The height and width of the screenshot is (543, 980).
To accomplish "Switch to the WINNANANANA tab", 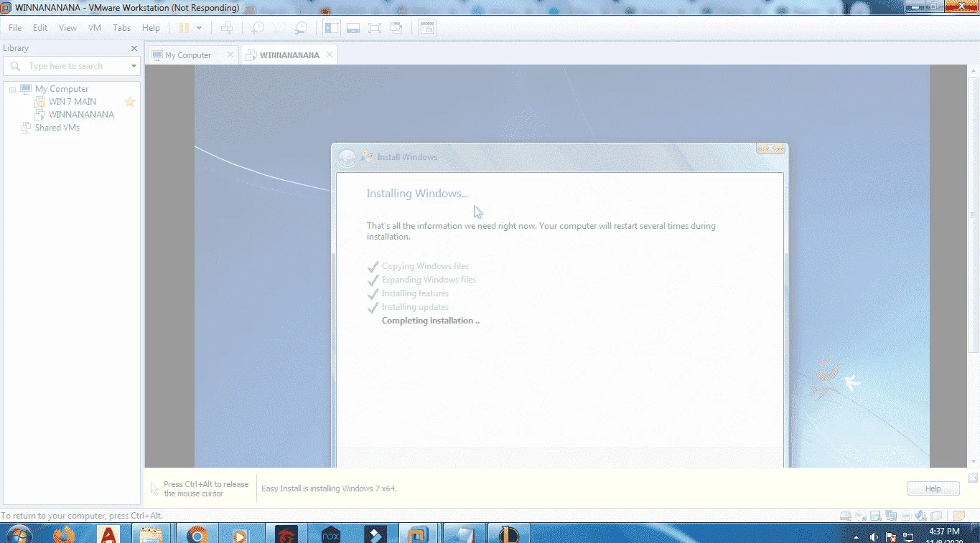I will click(x=289, y=55).
